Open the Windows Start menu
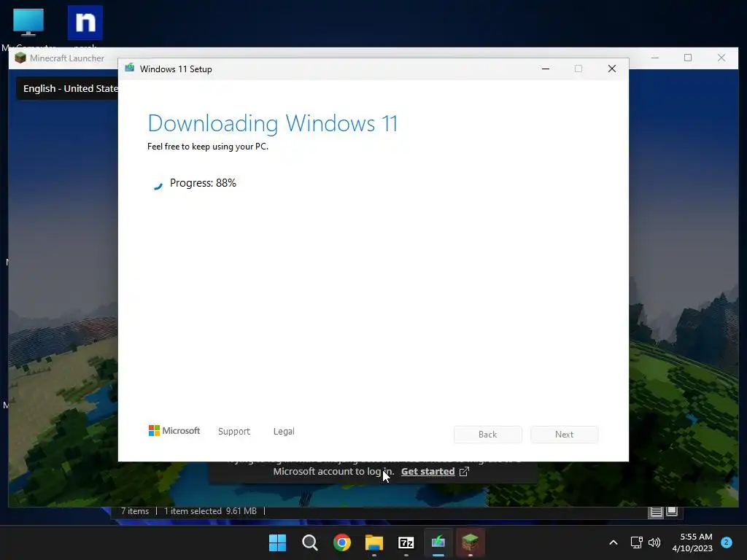The width and height of the screenshot is (747, 560). pos(277,542)
